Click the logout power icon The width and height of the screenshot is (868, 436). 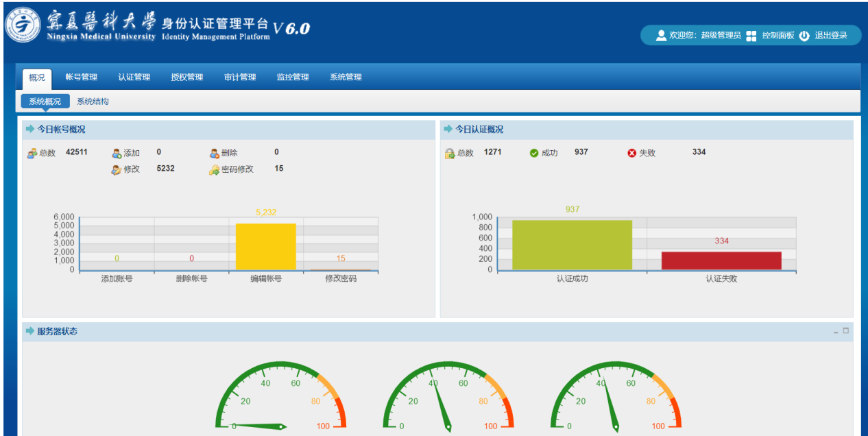[804, 36]
